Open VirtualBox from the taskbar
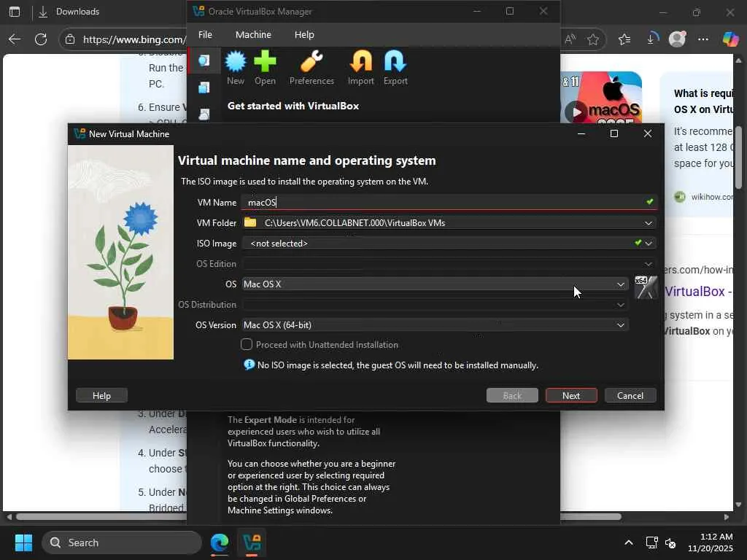747x560 pixels. pyautogui.click(x=252, y=542)
